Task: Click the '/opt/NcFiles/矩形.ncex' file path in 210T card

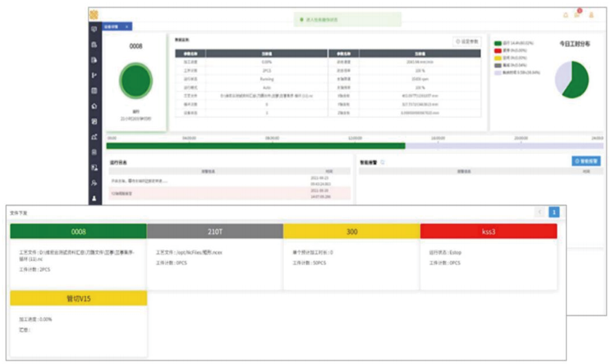Action: point(199,252)
